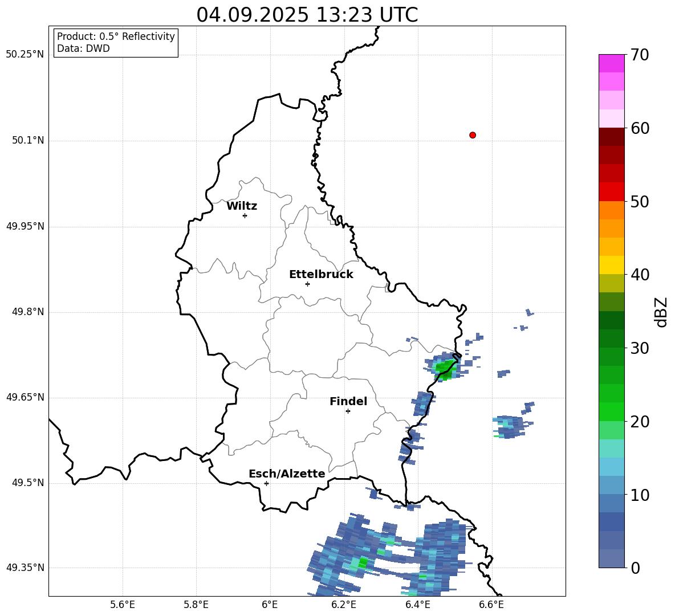Click the dark green colorbar segment near 30
The height and width of the screenshot is (616, 675).
[x=611, y=338]
